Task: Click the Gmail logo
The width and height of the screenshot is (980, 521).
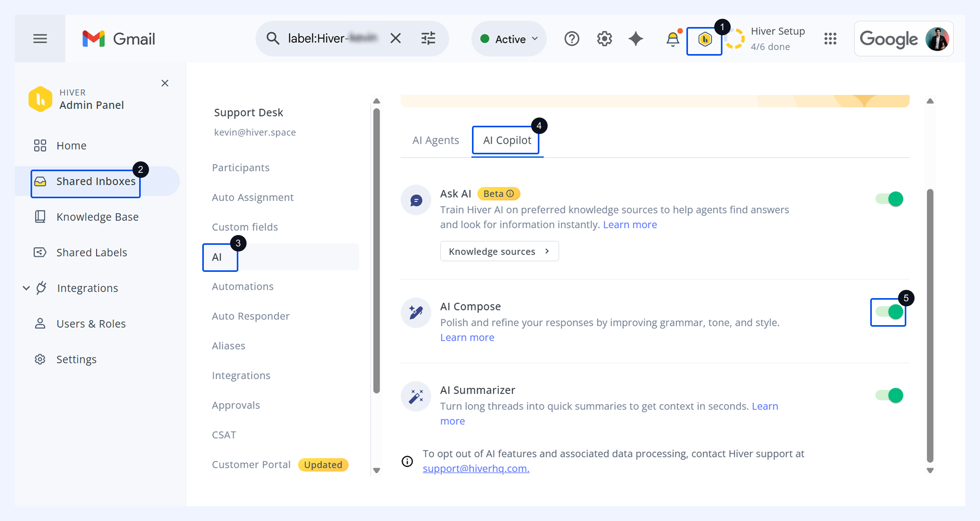Action: [x=119, y=39]
